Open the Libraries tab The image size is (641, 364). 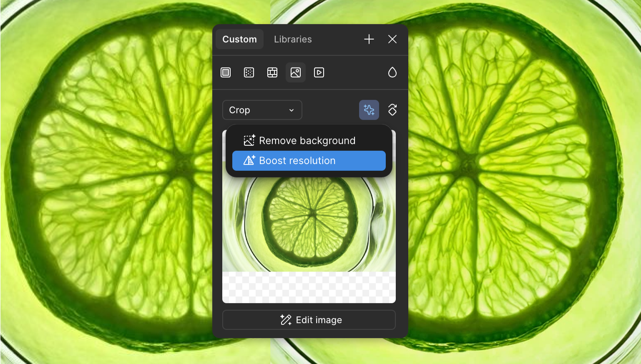pos(293,39)
